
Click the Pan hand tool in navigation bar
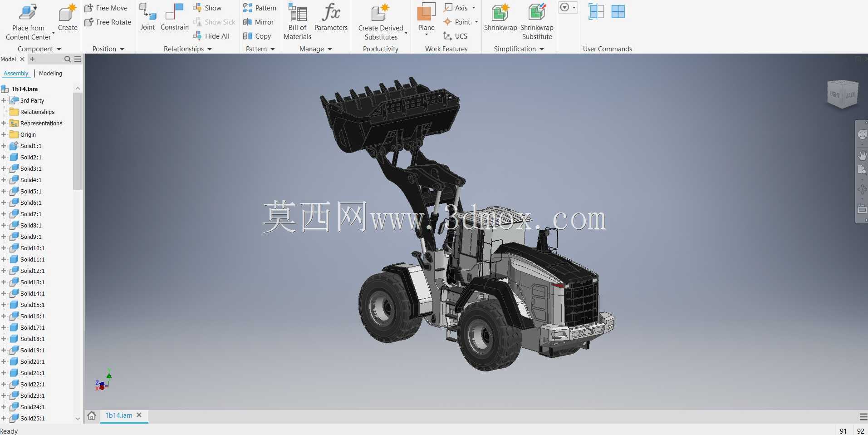(x=863, y=155)
